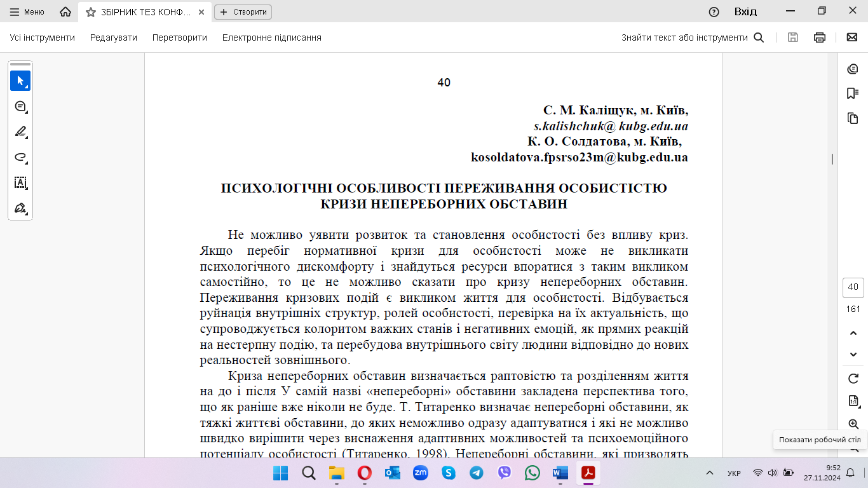Click the Вхід sign-in button
Viewport: 868px width, 488px height.
745,11
